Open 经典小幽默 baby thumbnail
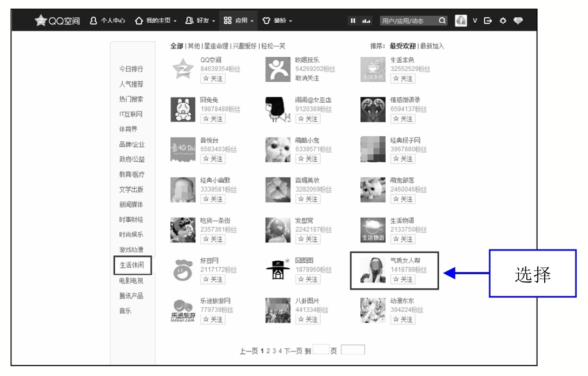Viewport: 588px width, 376px height. click(x=183, y=190)
